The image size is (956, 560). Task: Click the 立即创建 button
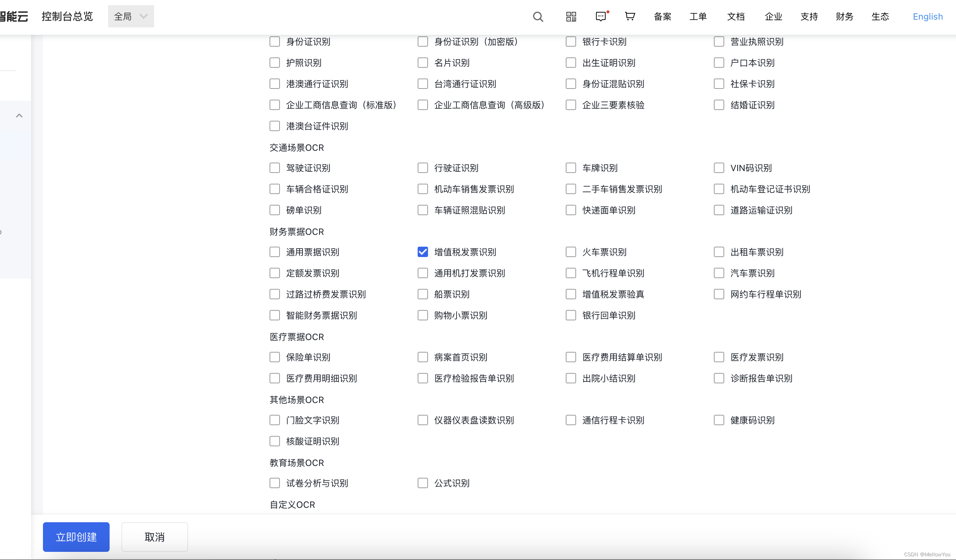pyautogui.click(x=76, y=537)
